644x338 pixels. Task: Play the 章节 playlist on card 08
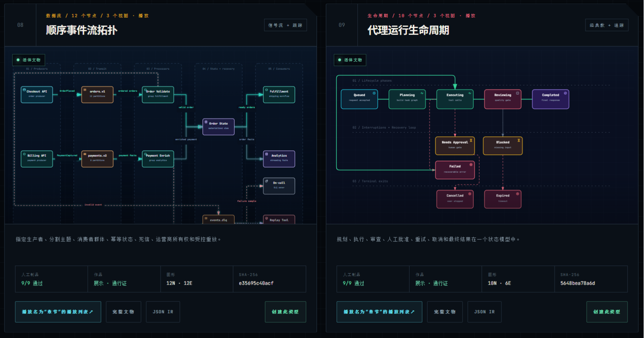[x=58, y=312]
